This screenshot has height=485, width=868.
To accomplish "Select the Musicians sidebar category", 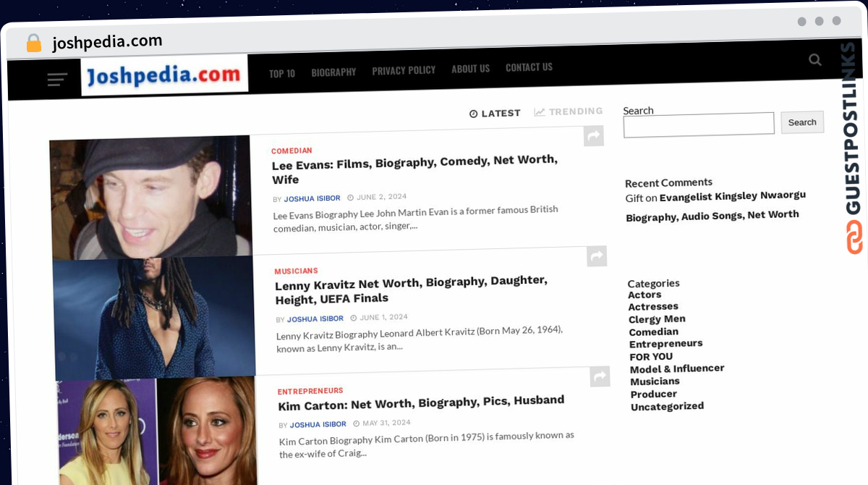I will [x=655, y=381].
